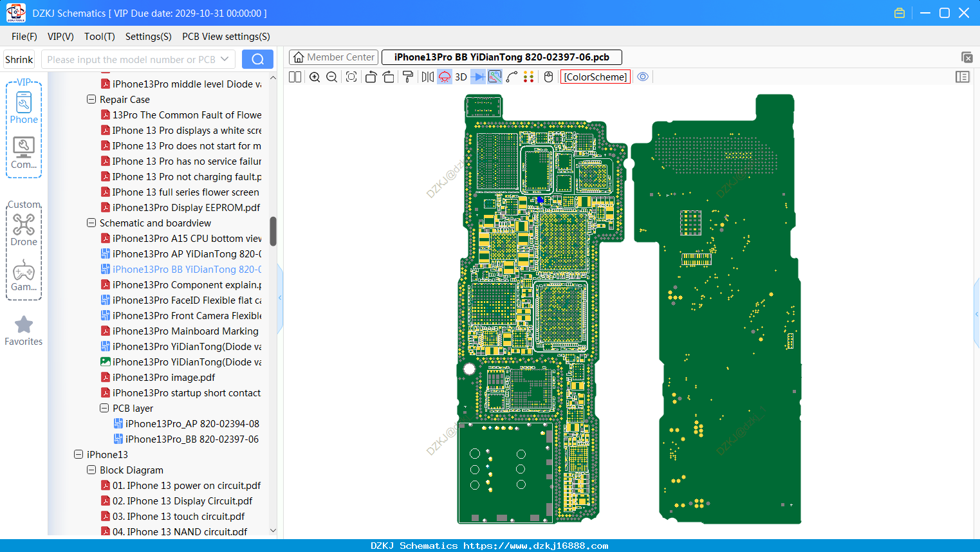
Task: Click the fit-to-screen icon
Action: coord(351,77)
